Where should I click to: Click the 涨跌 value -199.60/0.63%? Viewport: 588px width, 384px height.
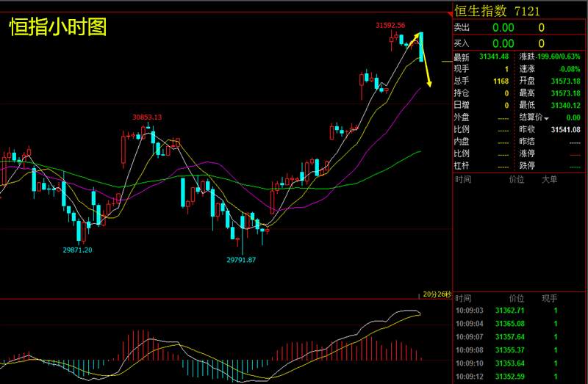click(x=558, y=57)
